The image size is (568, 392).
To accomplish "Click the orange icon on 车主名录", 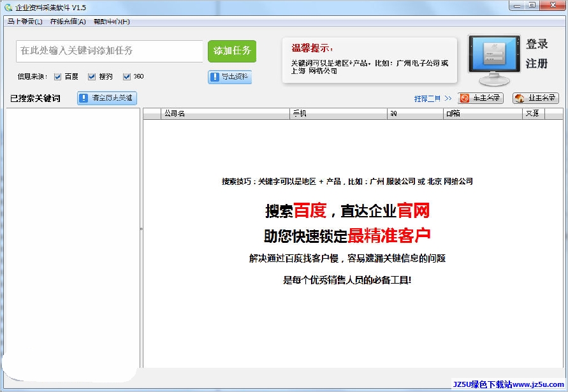I will (465, 98).
